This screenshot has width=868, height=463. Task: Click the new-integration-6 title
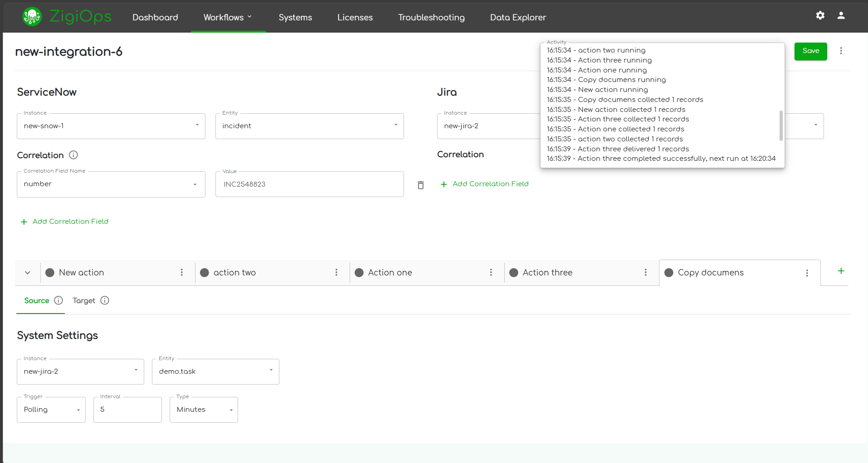tap(69, 52)
